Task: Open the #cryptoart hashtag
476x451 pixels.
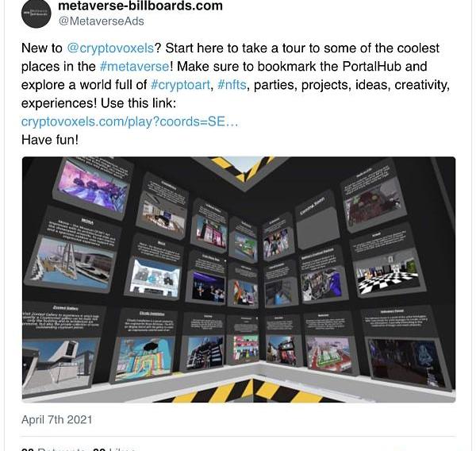Action: 180,85
